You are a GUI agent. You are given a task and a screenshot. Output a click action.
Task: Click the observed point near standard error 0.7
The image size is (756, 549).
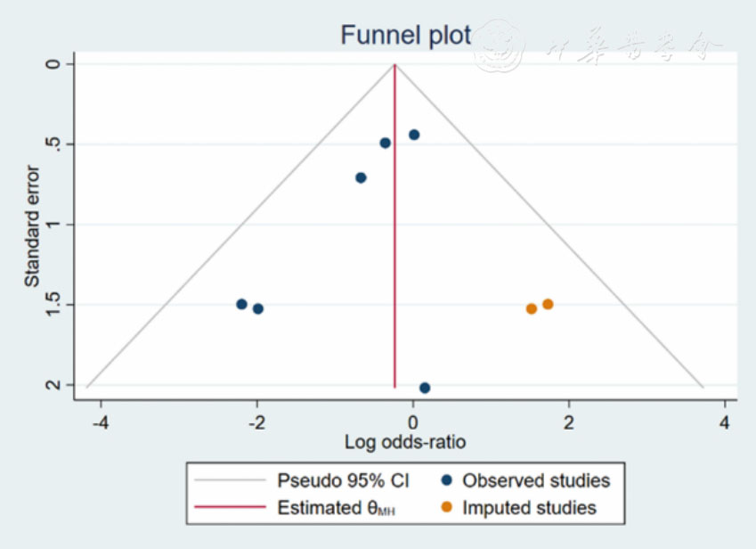coord(361,177)
